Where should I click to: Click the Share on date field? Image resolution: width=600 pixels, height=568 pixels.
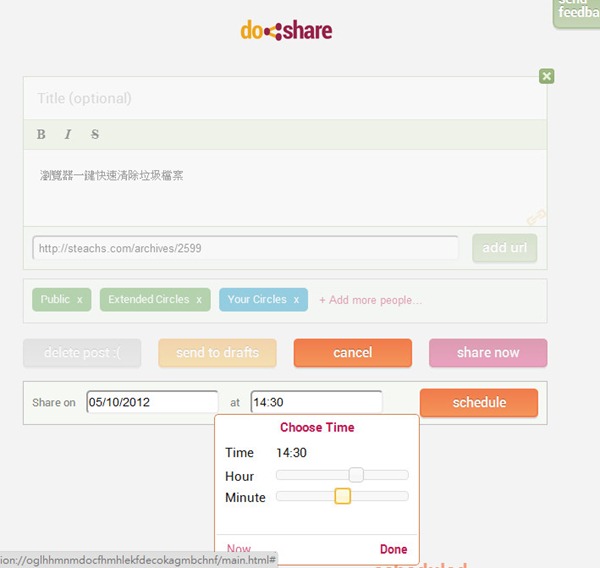point(152,402)
